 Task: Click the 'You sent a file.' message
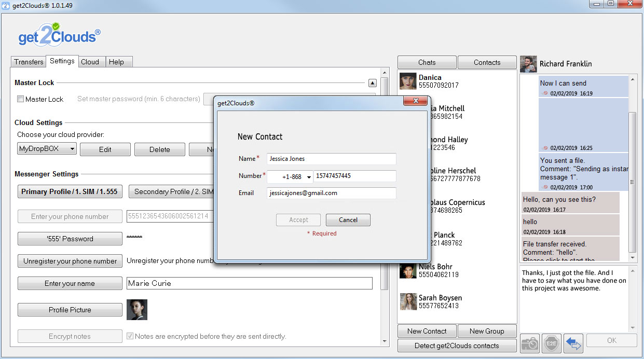pos(583,172)
